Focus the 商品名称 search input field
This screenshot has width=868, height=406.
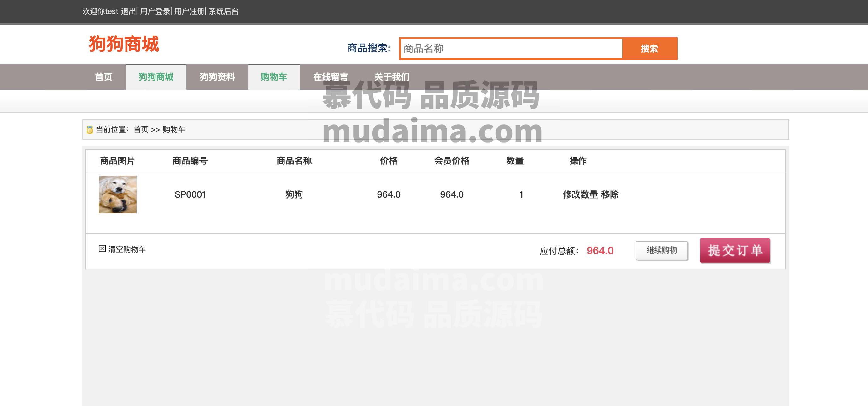pos(511,49)
